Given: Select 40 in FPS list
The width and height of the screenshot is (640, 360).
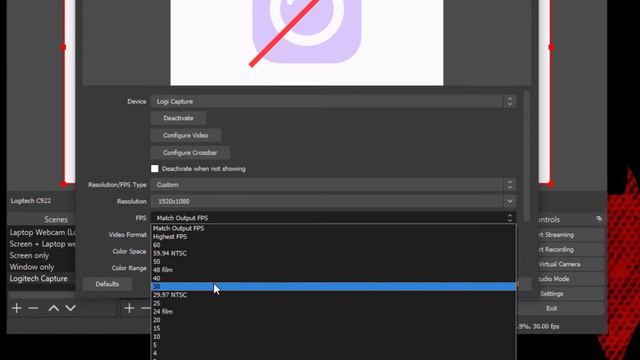Looking at the screenshot, I should (333, 278).
